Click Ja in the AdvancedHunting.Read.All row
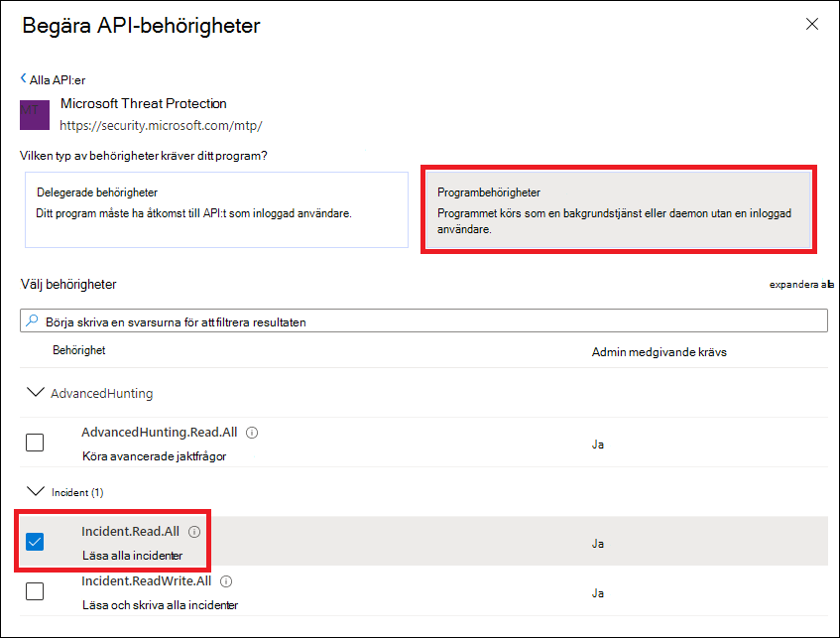840x638 pixels. click(x=598, y=445)
